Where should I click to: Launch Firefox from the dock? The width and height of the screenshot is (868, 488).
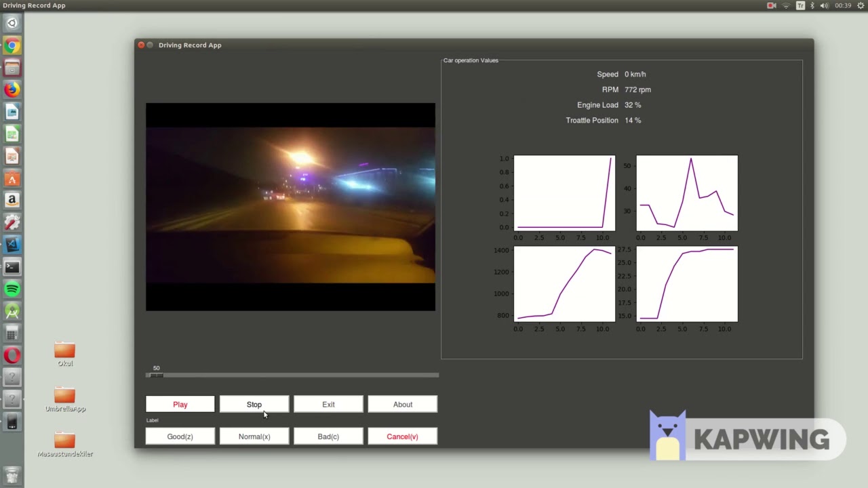click(12, 89)
